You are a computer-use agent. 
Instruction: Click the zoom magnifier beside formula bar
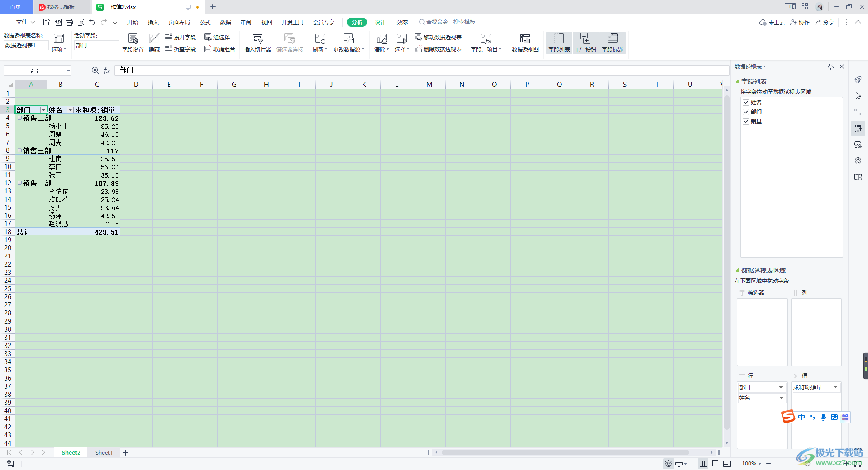tap(95, 70)
